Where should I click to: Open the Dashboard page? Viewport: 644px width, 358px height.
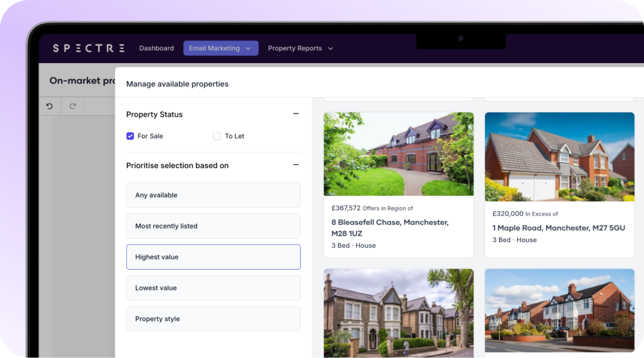click(x=156, y=48)
